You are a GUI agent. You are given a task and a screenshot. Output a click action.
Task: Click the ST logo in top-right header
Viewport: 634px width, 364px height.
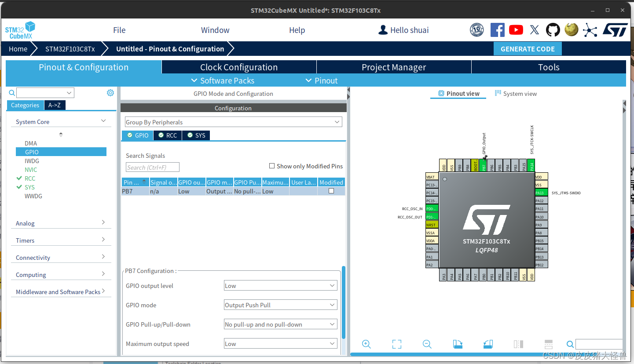(615, 30)
